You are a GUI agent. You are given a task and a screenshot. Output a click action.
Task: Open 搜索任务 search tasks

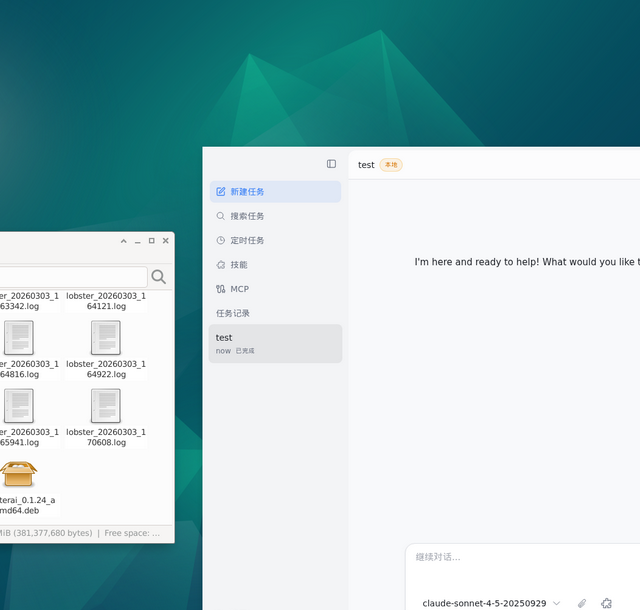[276, 216]
